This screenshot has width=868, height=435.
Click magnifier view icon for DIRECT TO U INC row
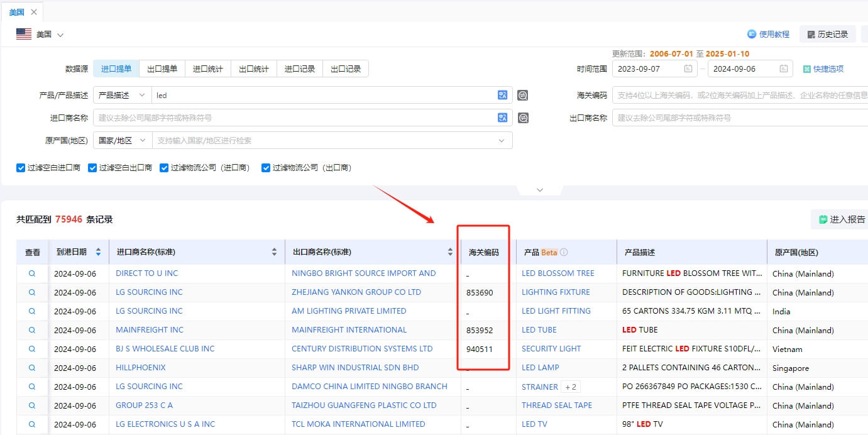(x=32, y=273)
